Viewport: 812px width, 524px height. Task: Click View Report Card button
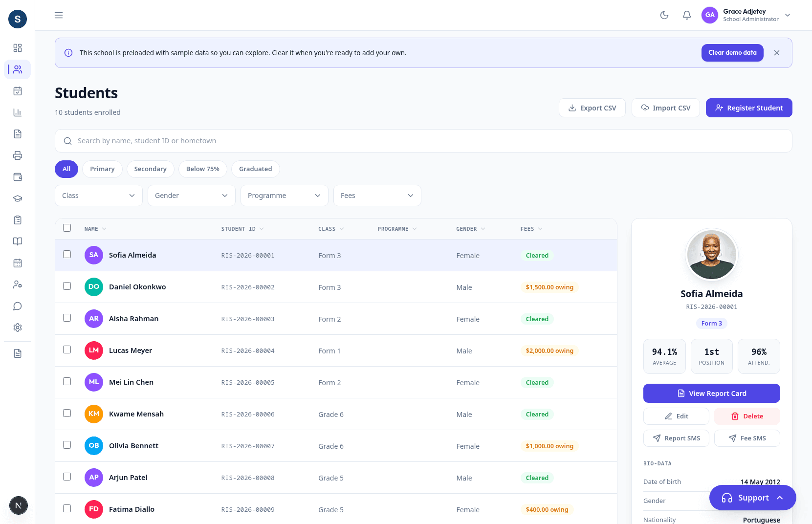coord(712,393)
